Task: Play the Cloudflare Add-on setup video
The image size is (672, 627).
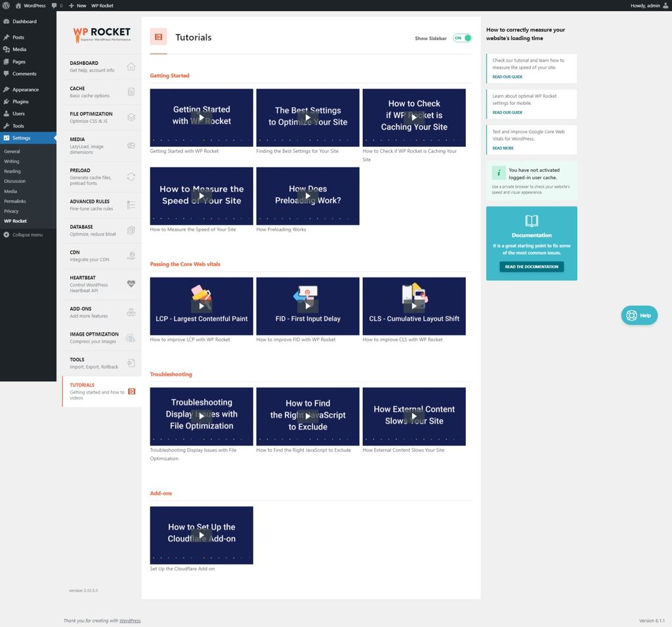Action: (201, 535)
